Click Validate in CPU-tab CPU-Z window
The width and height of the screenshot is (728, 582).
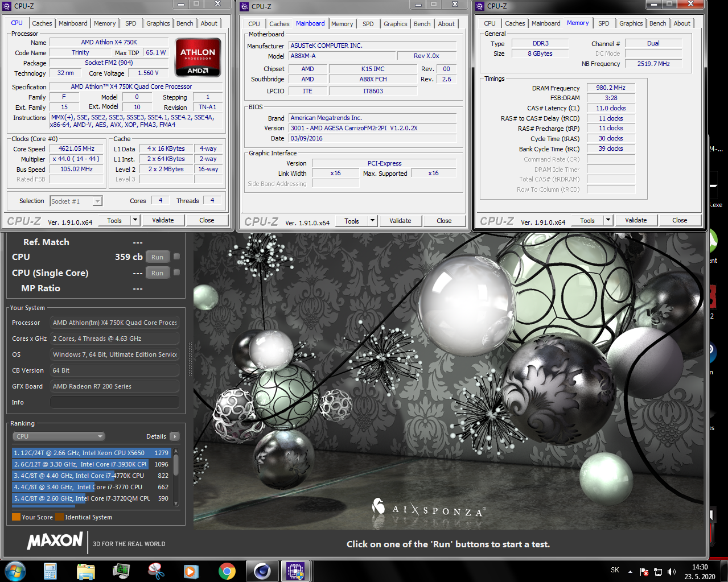pos(163,220)
